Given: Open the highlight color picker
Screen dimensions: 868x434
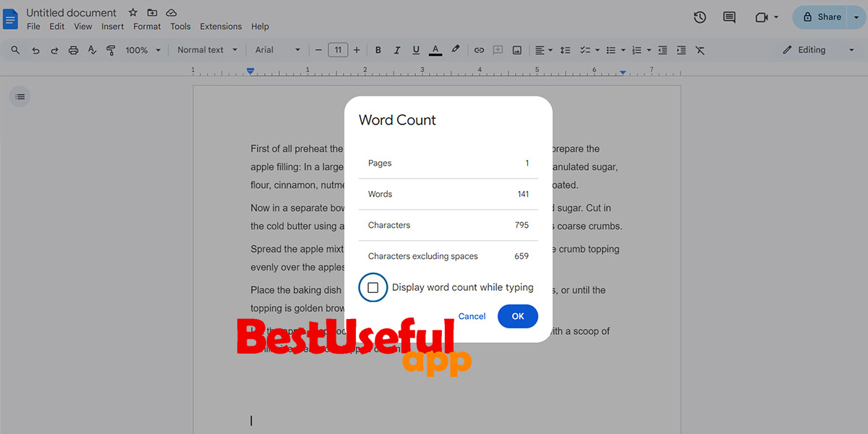Looking at the screenshot, I should click(455, 50).
